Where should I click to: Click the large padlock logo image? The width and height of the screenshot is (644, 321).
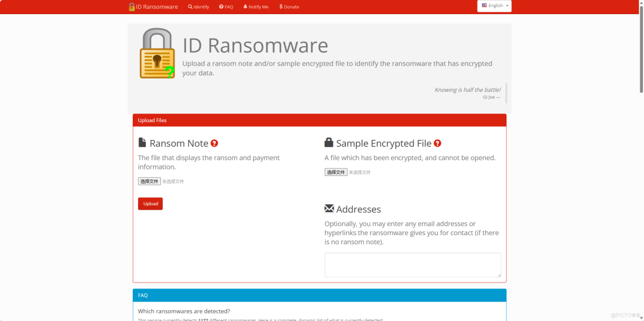tap(157, 53)
